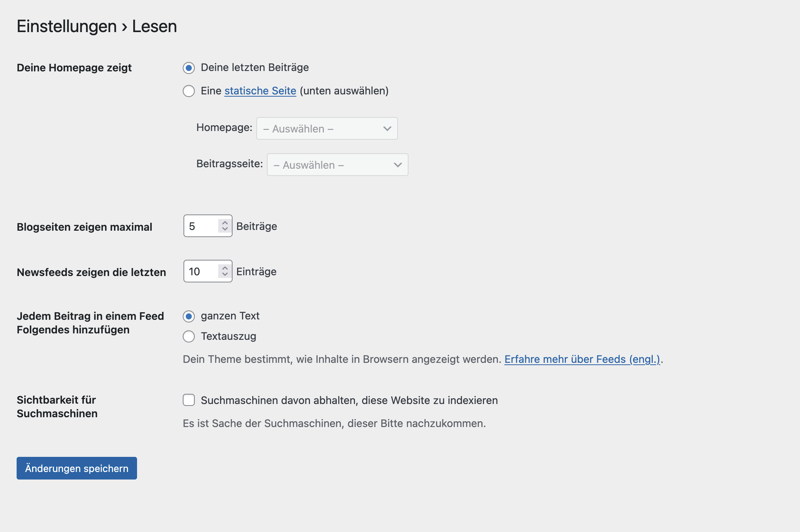
Task: Select 'Deine letzten Beiträge' radio button
Action: 189,68
